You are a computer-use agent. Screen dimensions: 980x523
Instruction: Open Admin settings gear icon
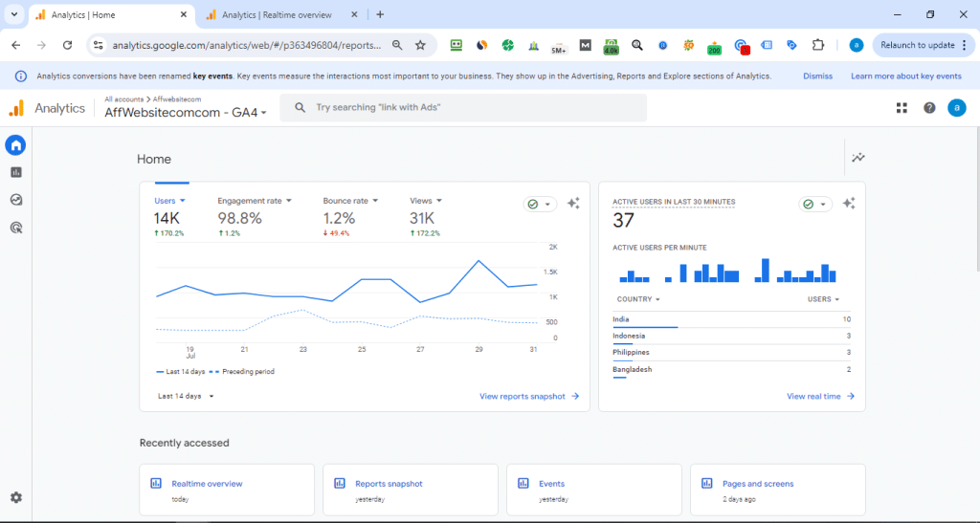pyautogui.click(x=15, y=497)
